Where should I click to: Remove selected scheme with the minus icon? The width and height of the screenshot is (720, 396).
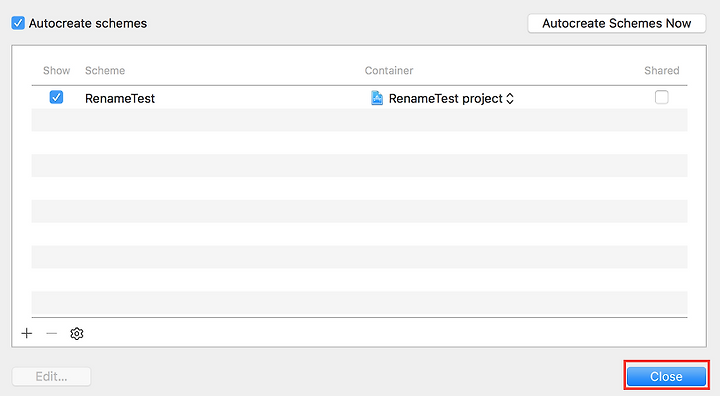click(51, 334)
